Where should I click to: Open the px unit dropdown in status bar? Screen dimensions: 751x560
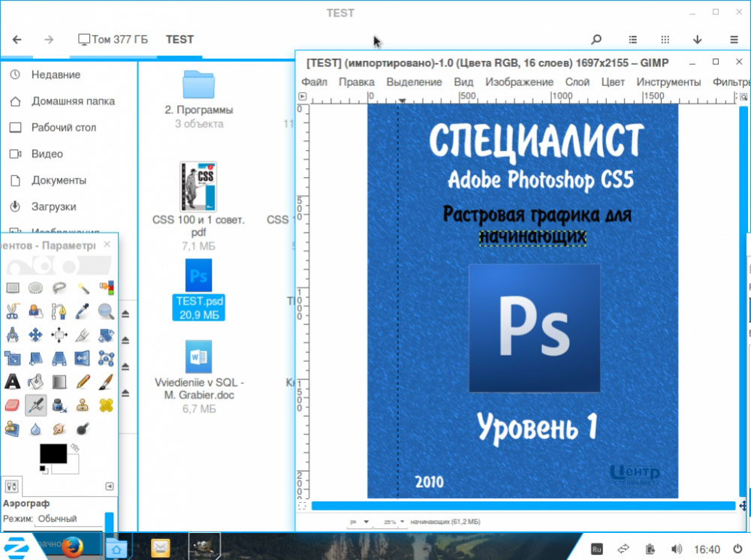[x=359, y=522]
